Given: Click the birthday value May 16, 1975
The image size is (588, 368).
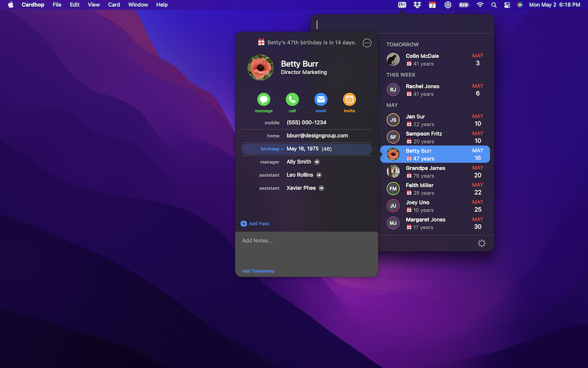Looking at the screenshot, I should tap(303, 149).
